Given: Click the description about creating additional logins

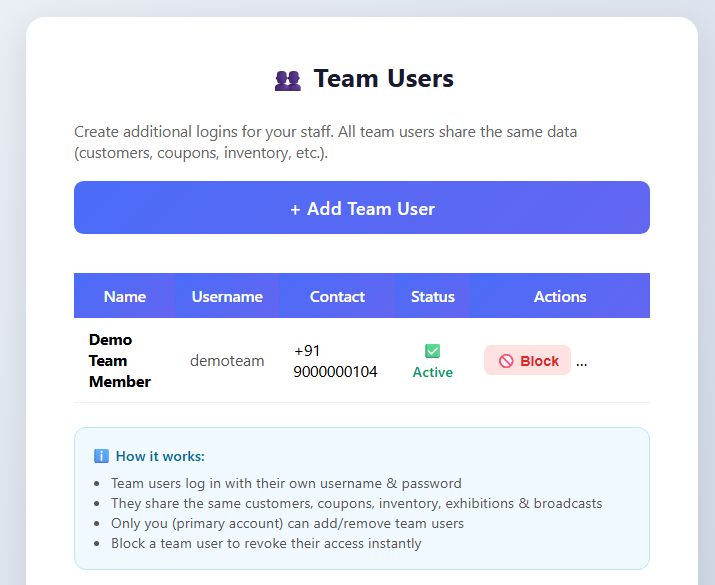Looking at the screenshot, I should [326, 142].
